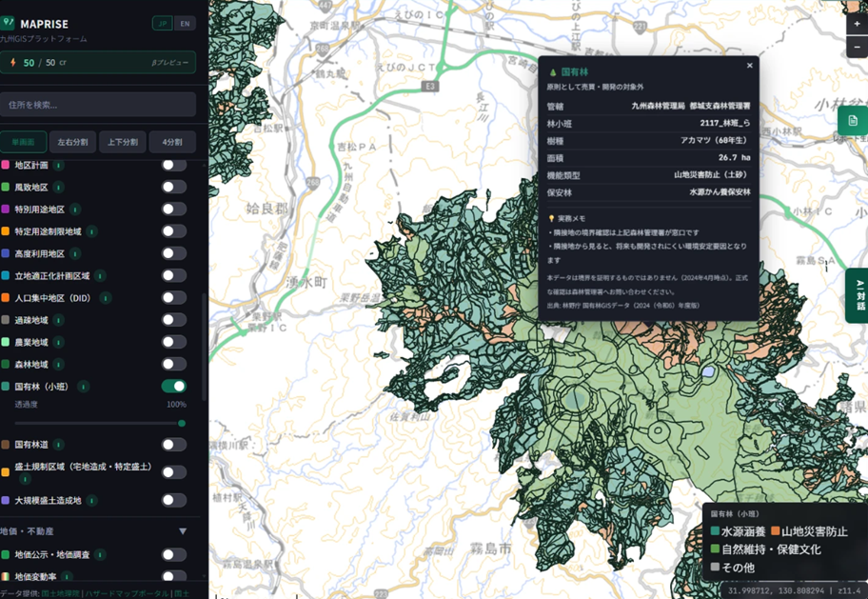Close the 国有林 info popup
Screen dimensions: 868x599
pos(750,66)
